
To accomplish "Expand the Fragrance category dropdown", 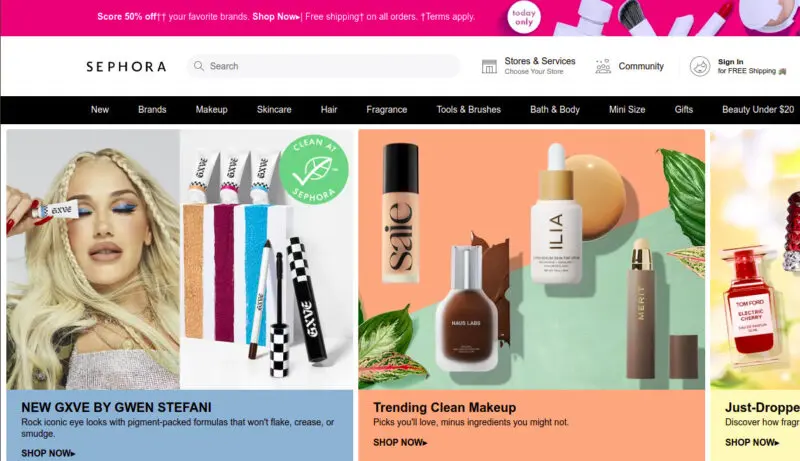I will [x=386, y=110].
